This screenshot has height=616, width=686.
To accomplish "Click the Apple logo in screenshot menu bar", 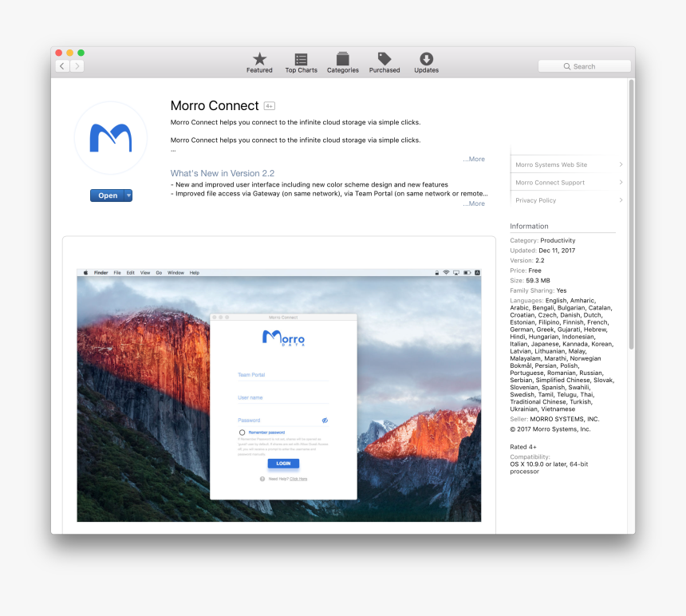I will 86,273.
